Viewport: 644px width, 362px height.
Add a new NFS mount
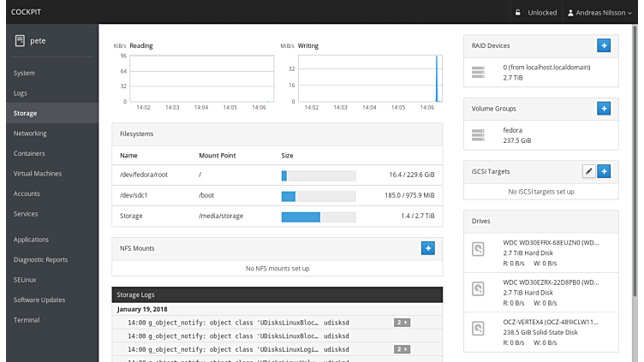428,248
